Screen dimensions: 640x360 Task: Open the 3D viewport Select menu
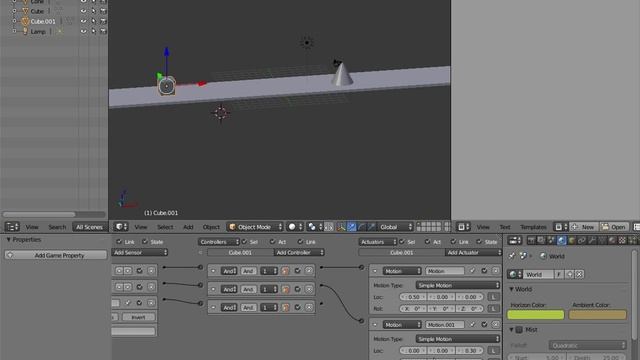tap(165, 227)
